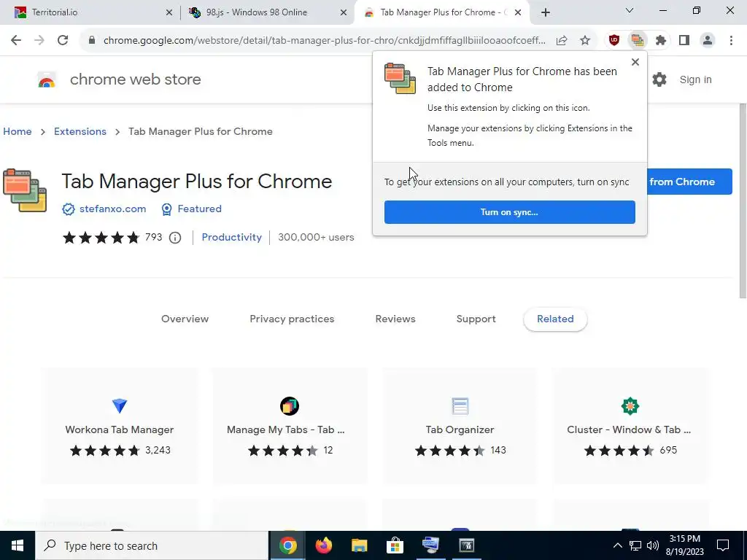Share this page icon in address bar
747x560 pixels.
(x=562, y=41)
